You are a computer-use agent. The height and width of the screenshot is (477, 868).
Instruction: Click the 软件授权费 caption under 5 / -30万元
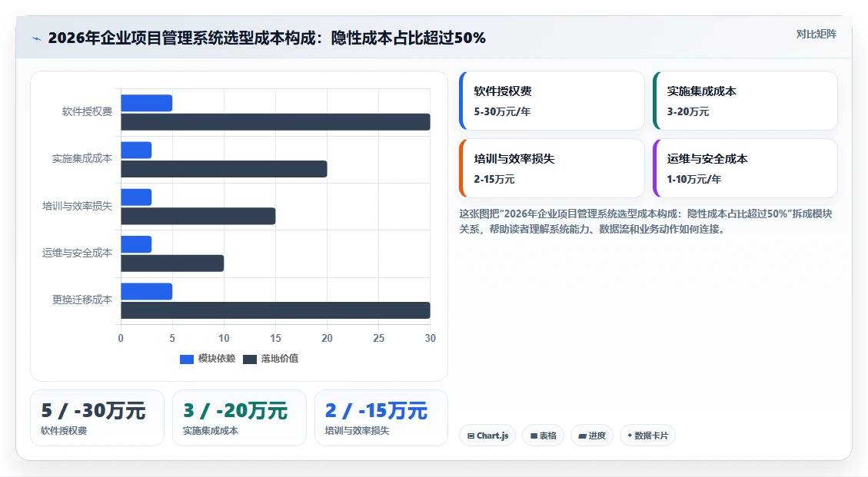pos(64,430)
